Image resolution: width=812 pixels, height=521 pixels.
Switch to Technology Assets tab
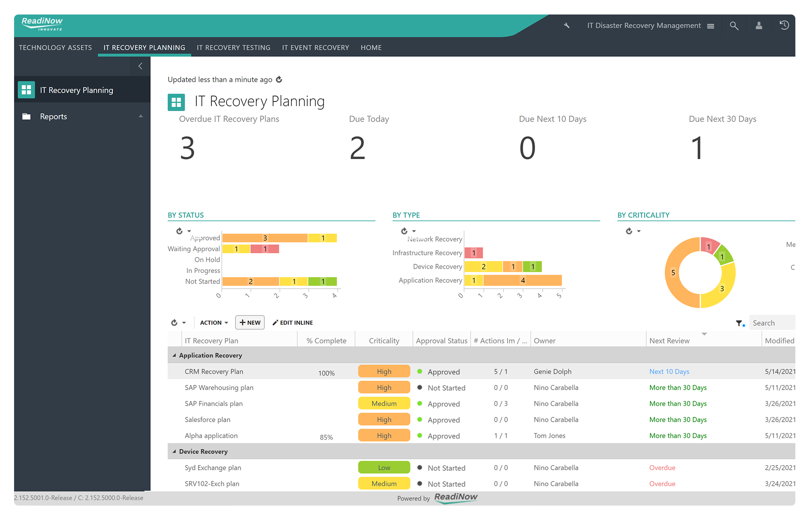coord(55,48)
